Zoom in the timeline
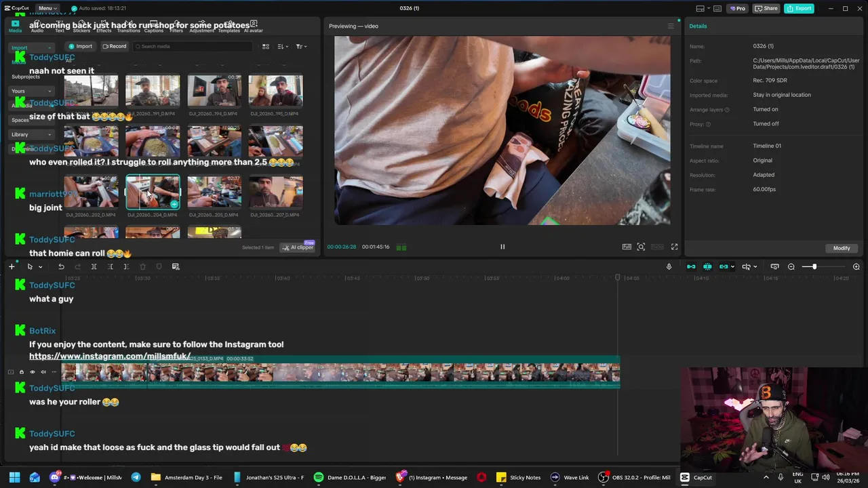Screen dimensions: 868x488 (x=856, y=266)
